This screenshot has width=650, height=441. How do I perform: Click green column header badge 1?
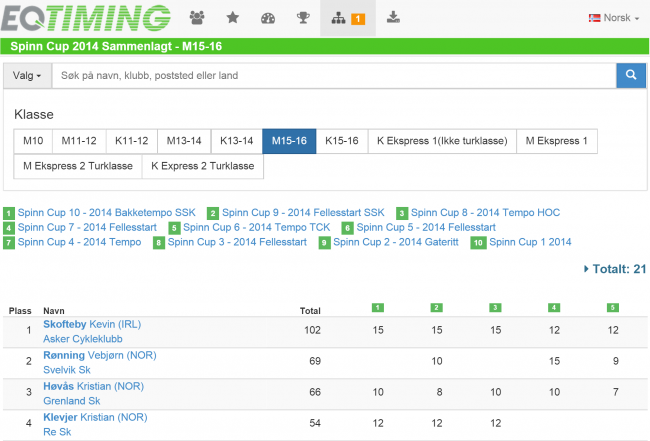[378, 308]
